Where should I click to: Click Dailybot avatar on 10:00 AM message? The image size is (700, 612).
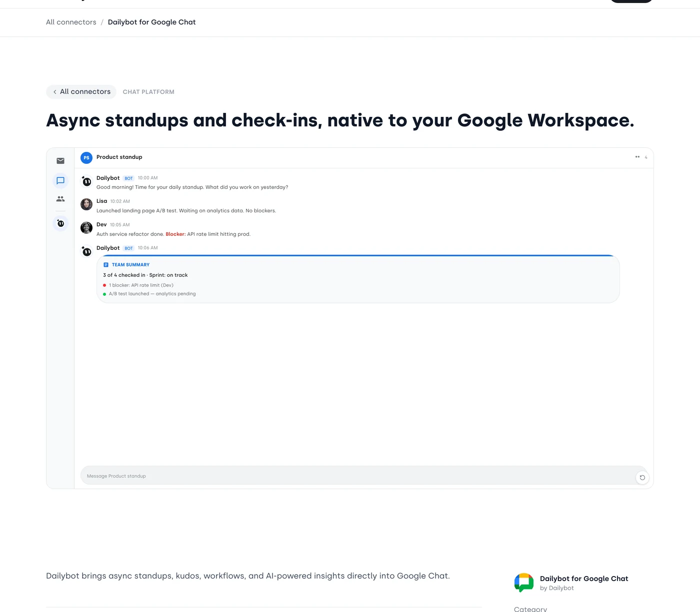86,181
